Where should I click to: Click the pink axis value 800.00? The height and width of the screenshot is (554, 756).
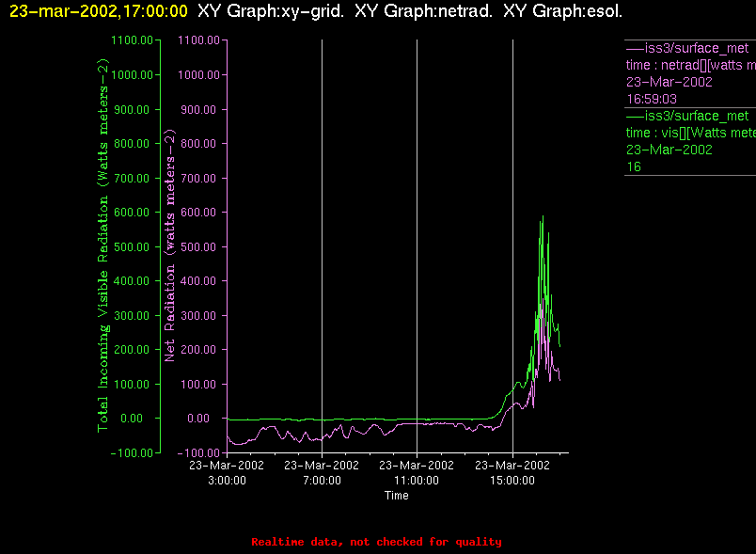pos(198,144)
